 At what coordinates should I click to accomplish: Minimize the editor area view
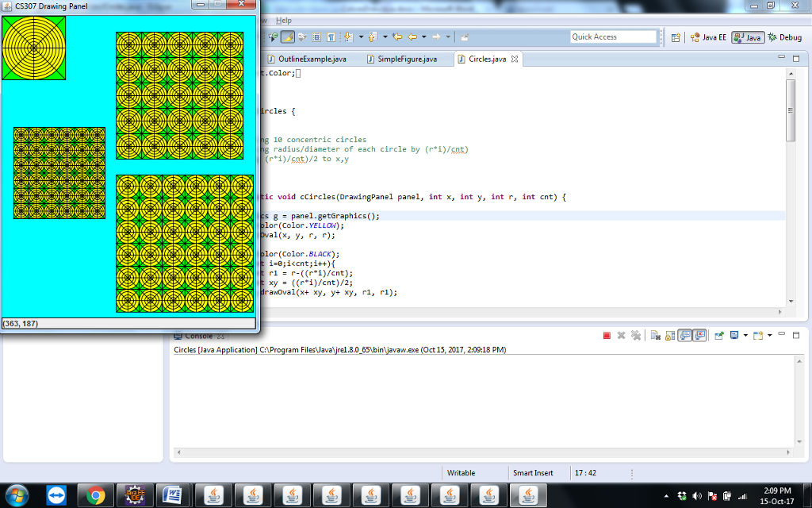781,57
